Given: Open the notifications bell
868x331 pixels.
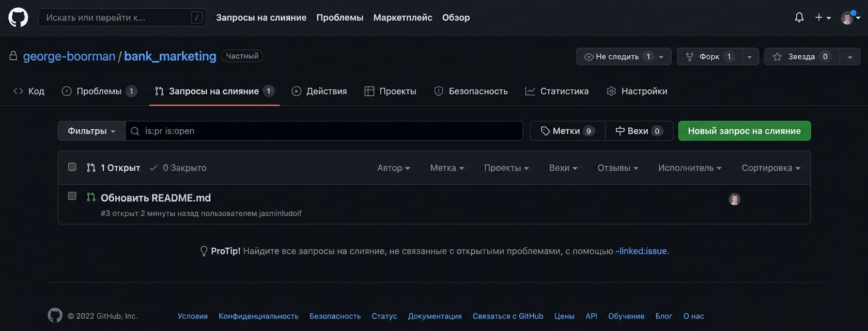Looking at the screenshot, I should (799, 18).
